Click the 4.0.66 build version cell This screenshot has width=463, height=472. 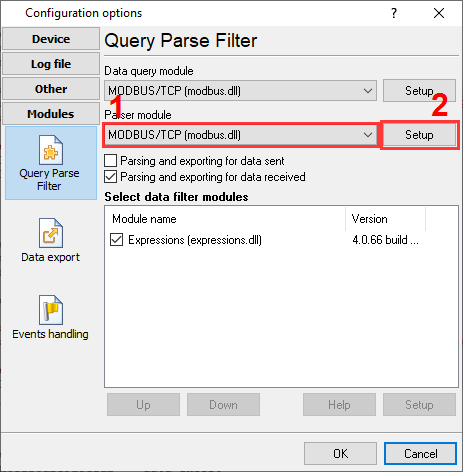pos(385,240)
